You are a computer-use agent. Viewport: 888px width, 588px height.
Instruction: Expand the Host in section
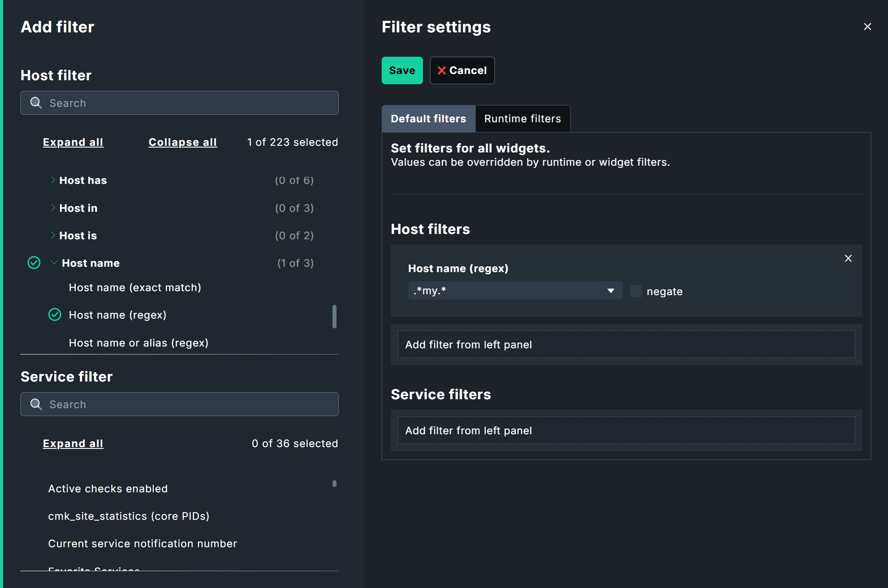[x=53, y=208]
